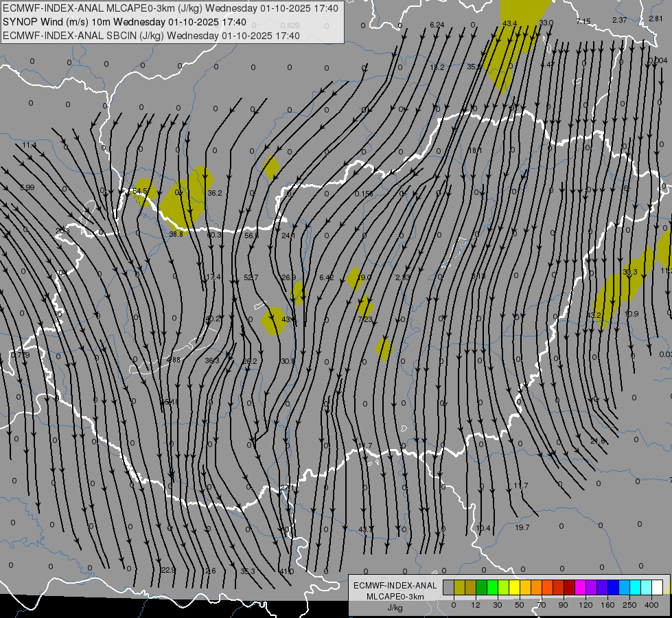Select the dark red legend swatch above 90
672x618 pixels.
569,587
